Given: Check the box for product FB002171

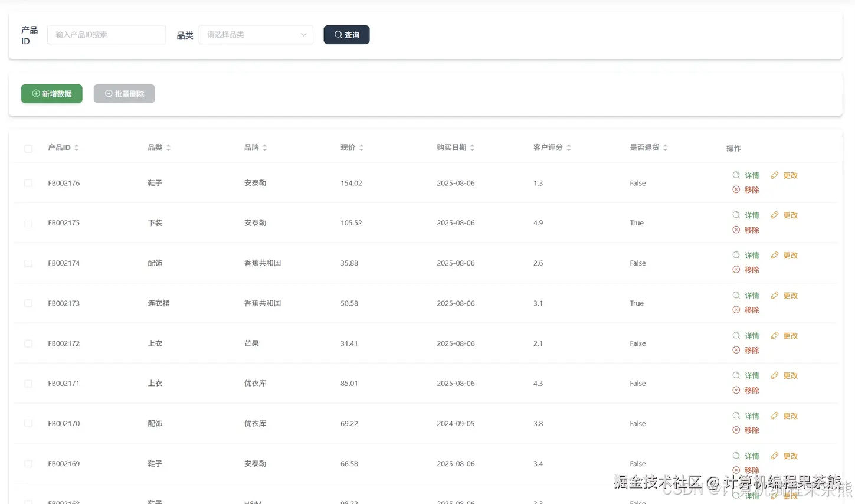Looking at the screenshot, I should click(x=28, y=384).
